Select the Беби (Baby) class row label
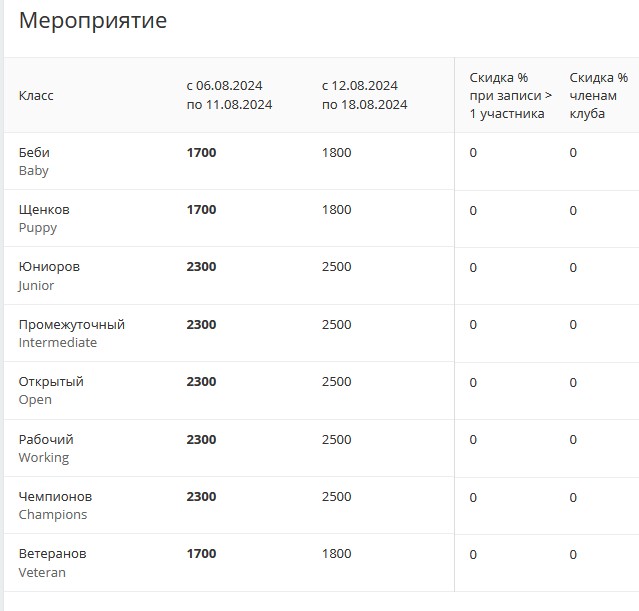639x611 pixels. pos(34,161)
